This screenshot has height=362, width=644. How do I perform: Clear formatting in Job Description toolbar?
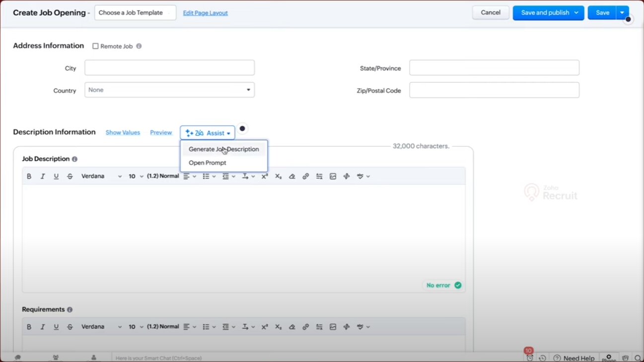[292, 177]
